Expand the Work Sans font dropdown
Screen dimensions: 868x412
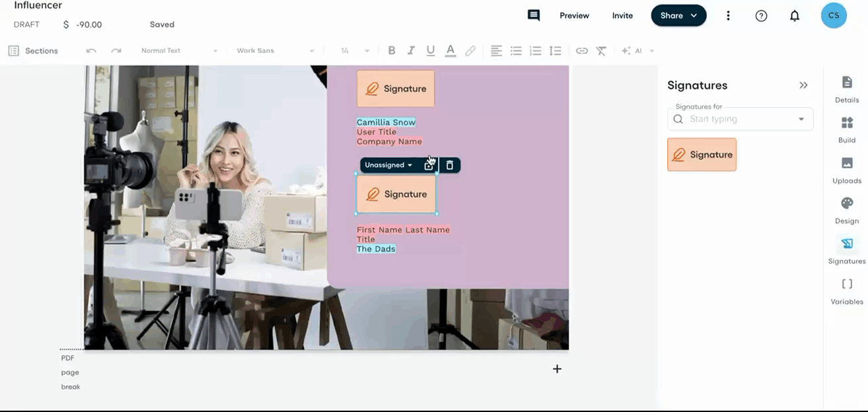point(275,51)
